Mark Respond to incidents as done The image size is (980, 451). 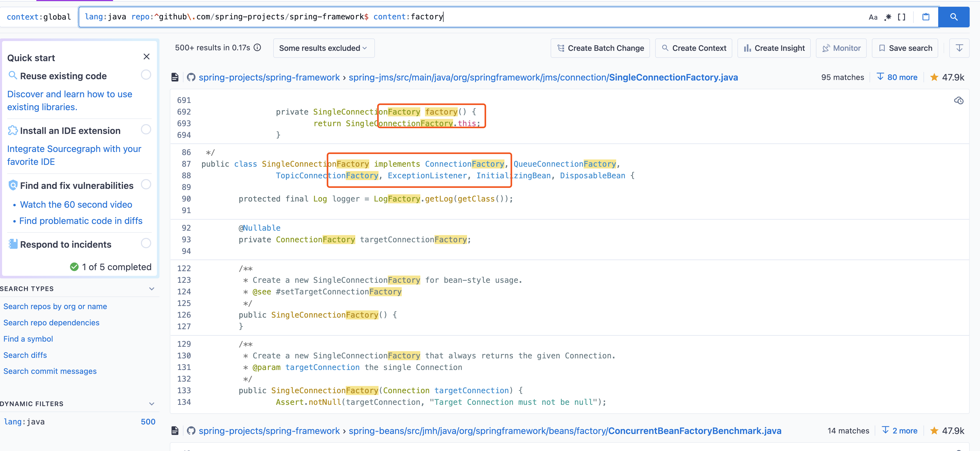click(146, 243)
